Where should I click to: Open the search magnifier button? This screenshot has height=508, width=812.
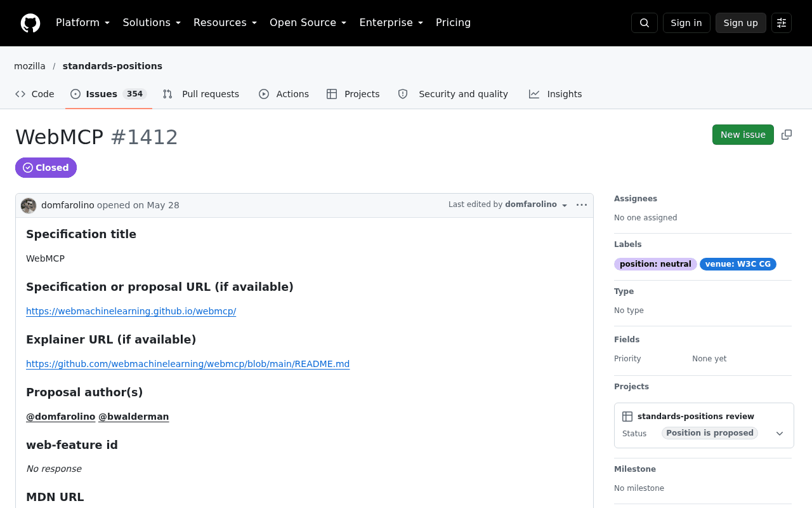(645, 23)
